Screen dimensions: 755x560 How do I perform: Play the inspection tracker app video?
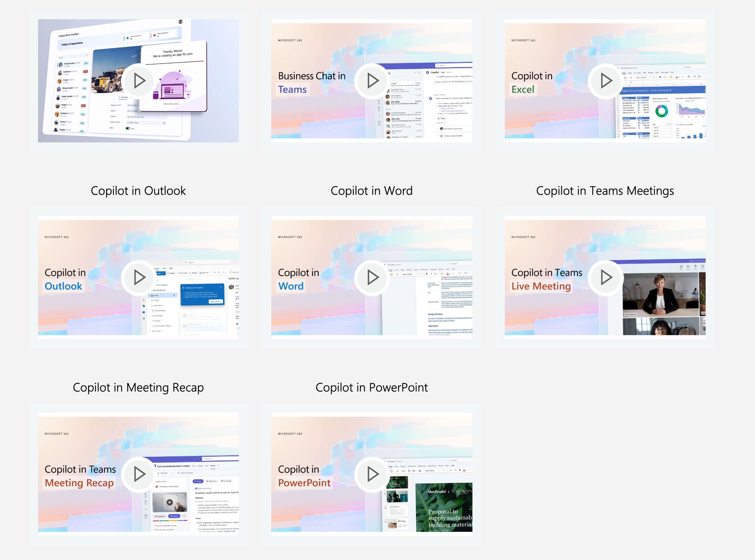pyautogui.click(x=140, y=81)
